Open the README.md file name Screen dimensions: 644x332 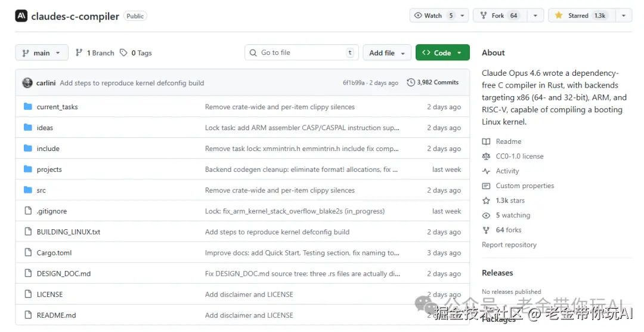tap(56, 315)
